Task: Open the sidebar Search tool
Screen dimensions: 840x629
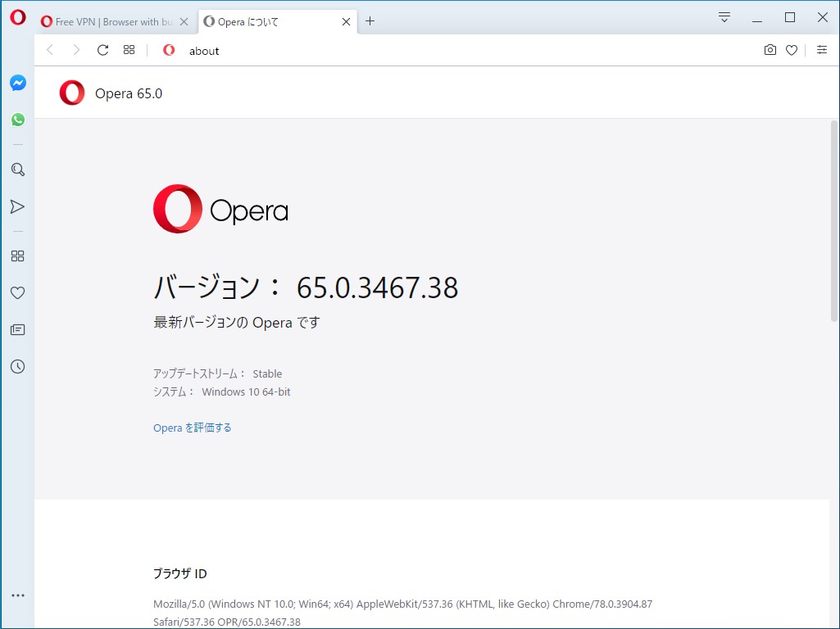Action: click(17, 170)
